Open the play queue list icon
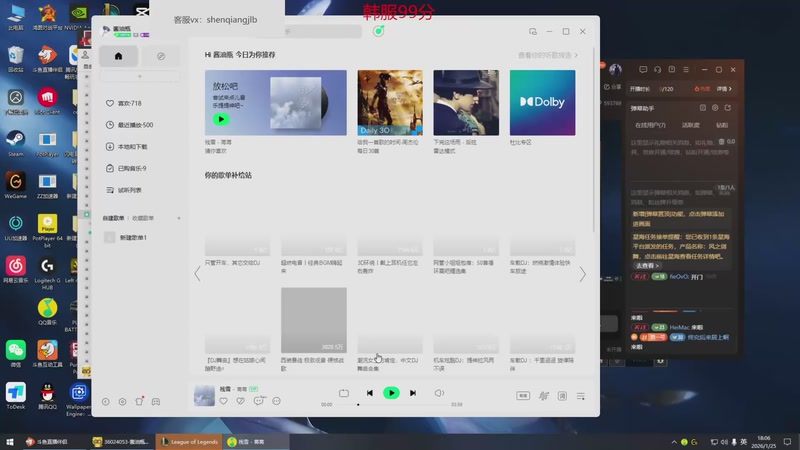 click(x=581, y=396)
